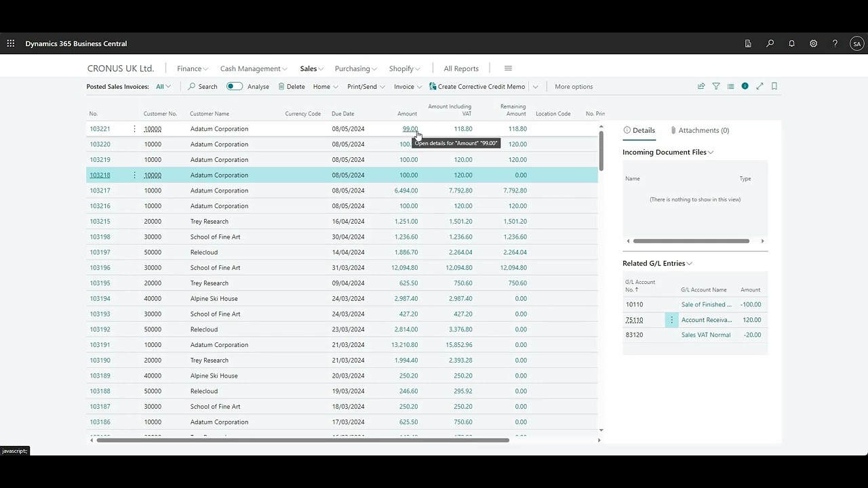Image resolution: width=868 pixels, height=488 pixels.
Task: Open the hamburger navigation menu
Action: tap(508, 68)
